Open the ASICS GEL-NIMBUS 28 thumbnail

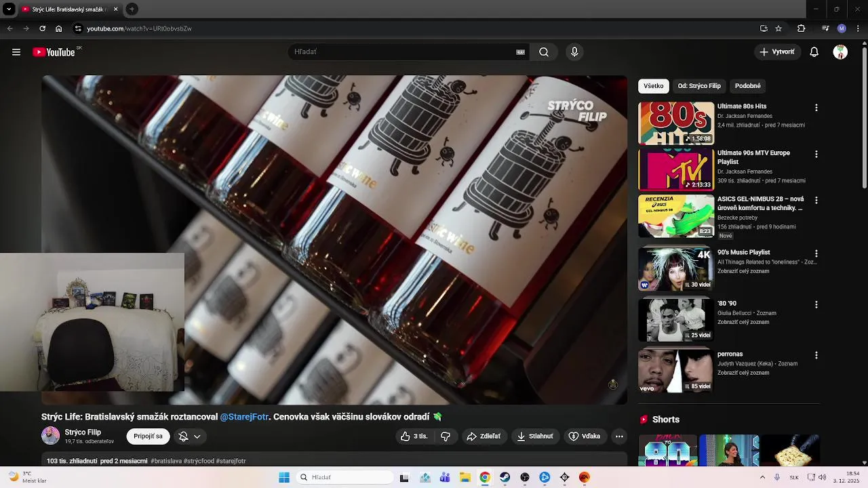(676, 216)
